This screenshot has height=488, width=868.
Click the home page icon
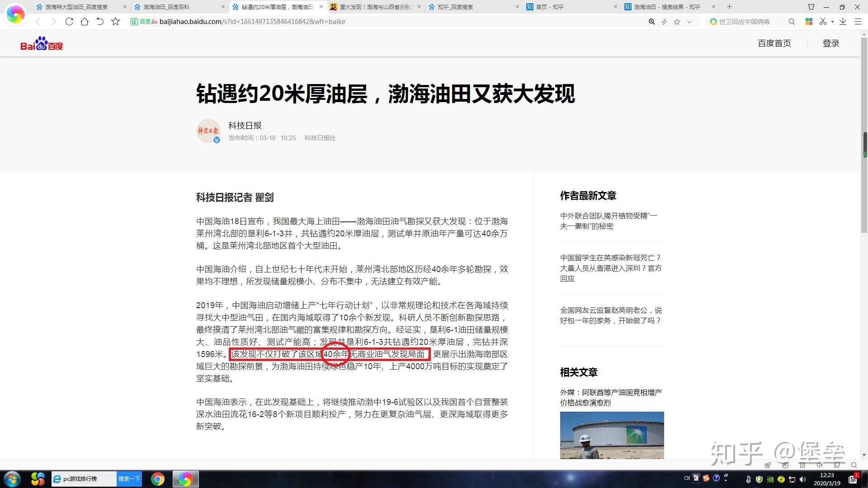(x=85, y=21)
